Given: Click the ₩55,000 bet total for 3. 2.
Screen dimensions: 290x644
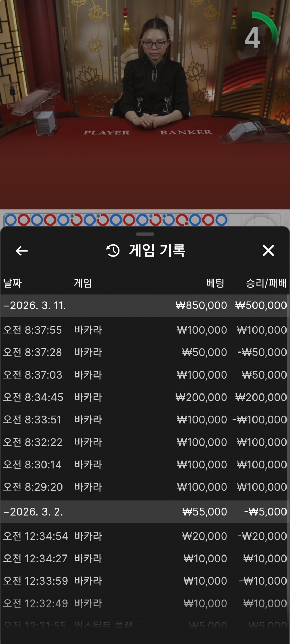Looking at the screenshot, I should pos(205,511).
